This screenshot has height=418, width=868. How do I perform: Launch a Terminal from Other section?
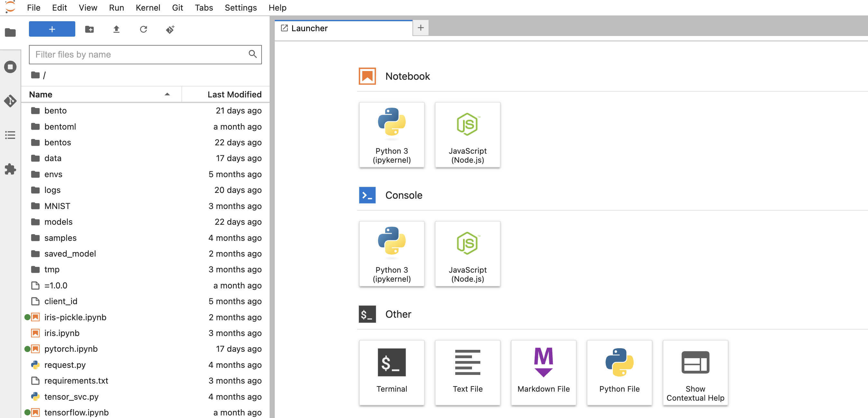pos(392,372)
